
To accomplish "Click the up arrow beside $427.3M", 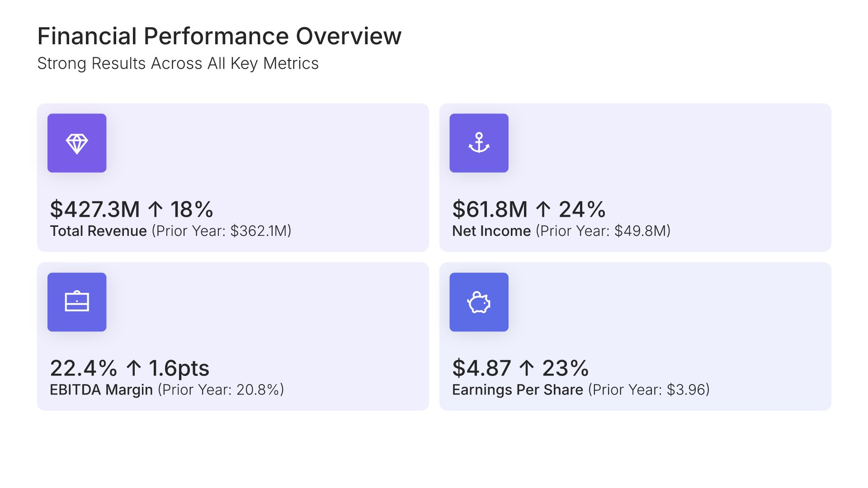I will point(155,209).
